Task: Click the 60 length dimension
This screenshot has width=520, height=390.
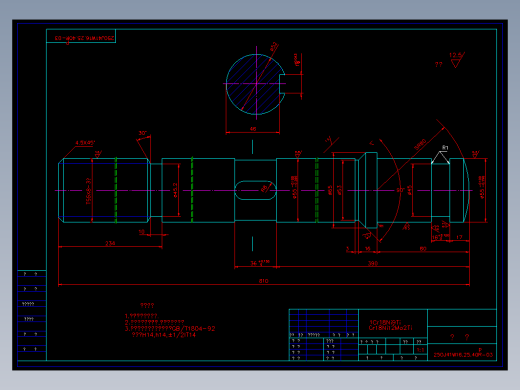Action: click(x=423, y=249)
